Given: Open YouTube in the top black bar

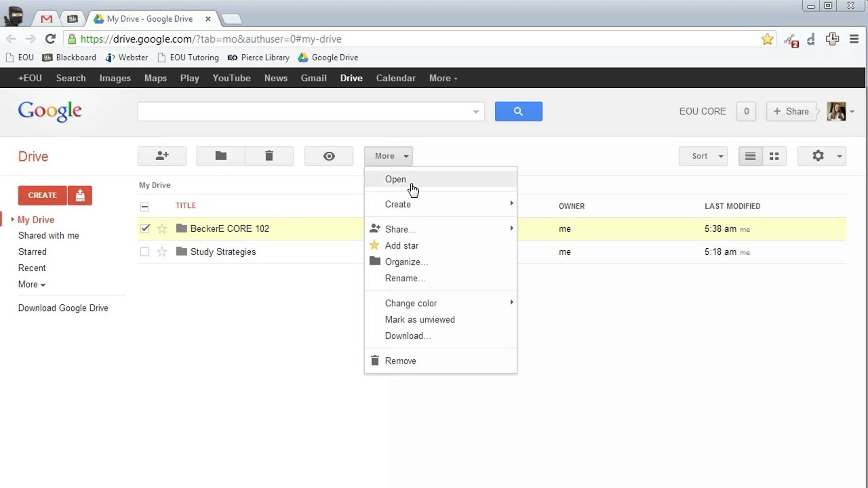Looking at the screenshot, I should (x=232, y=78).
